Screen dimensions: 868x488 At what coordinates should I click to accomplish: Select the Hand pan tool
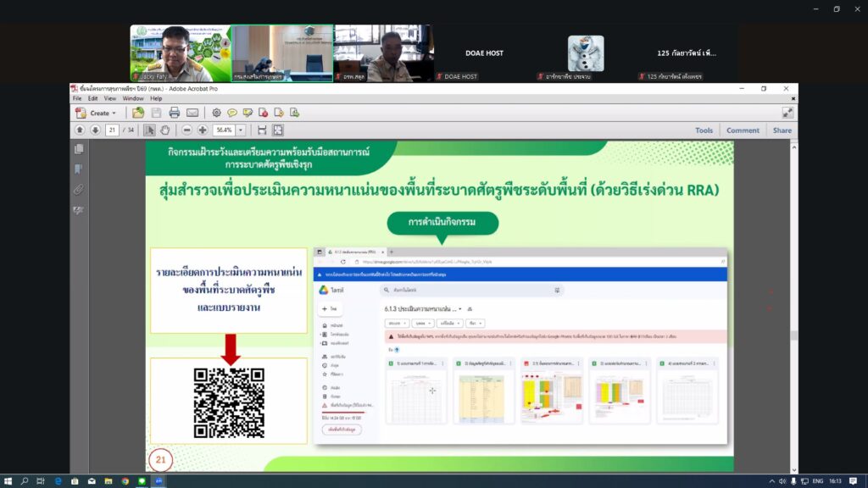(165, 130)
